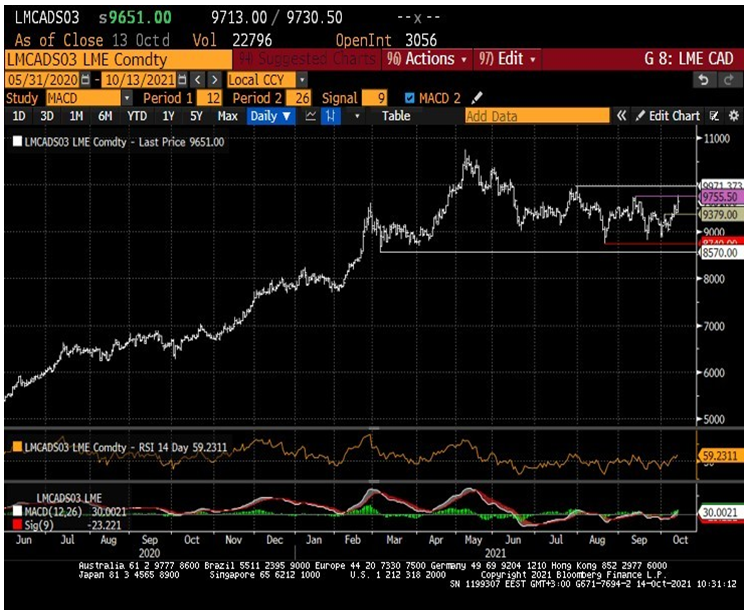Step date range backward with left arrow

[x=199, y=79]
